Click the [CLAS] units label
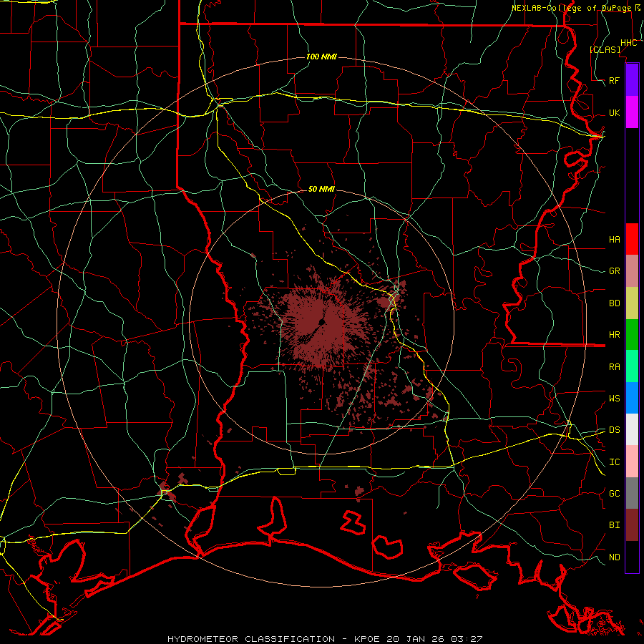644x644 pixels. [x=605, y=49]
